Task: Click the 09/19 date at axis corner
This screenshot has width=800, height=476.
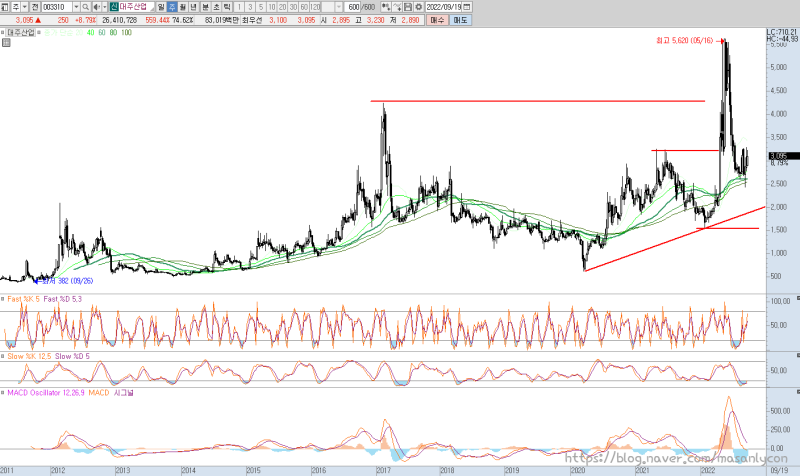Action: point(779,470)
